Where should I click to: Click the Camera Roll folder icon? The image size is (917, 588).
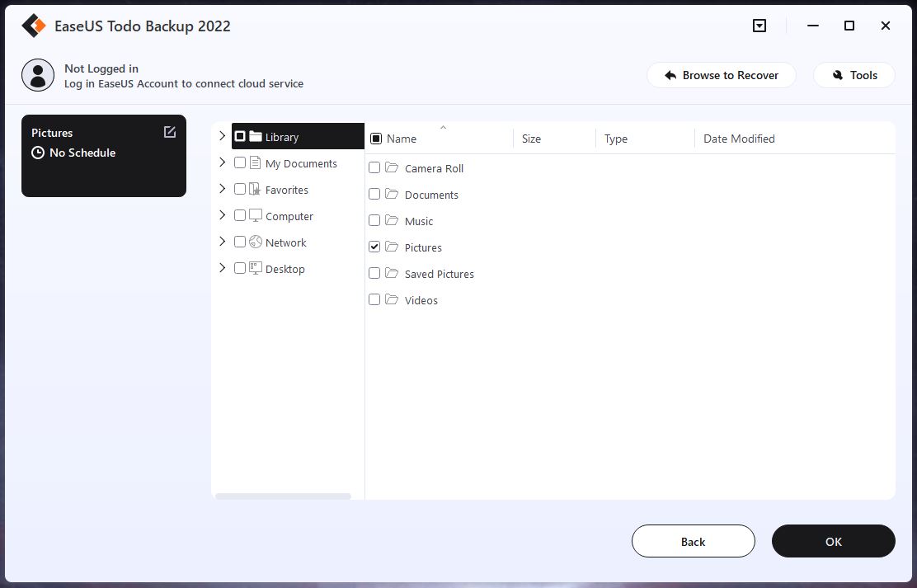pos(392,167)
